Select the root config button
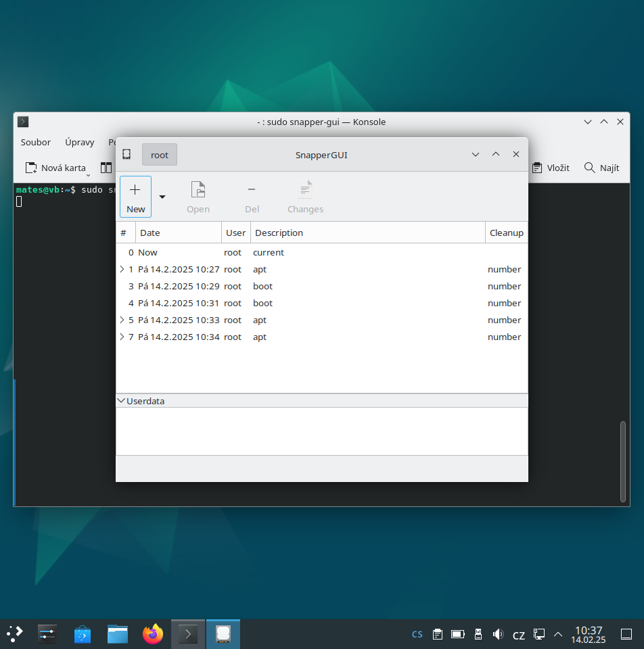 [160, 155]
